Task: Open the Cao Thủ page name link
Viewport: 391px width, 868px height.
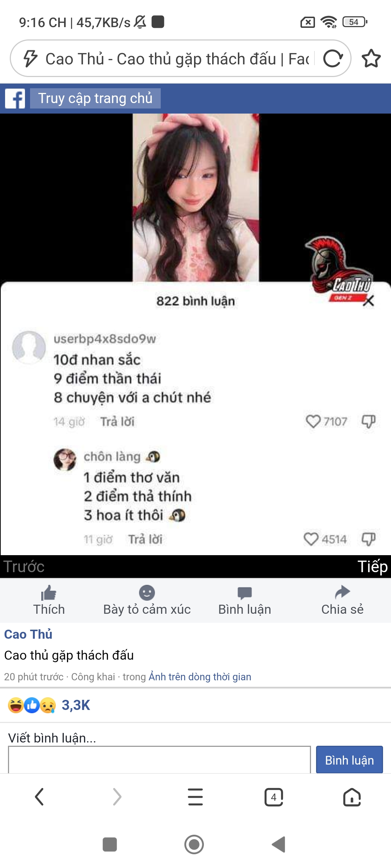Action: pyautogui.click(x=28, y=634)
